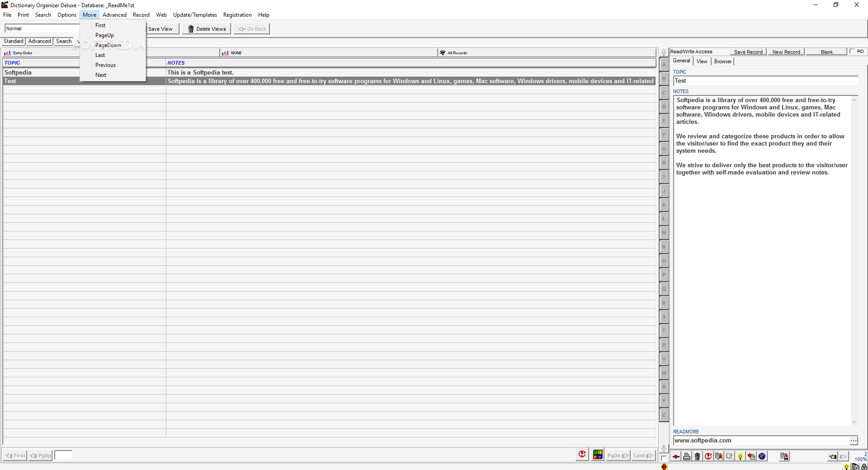Click the Blank button
The image size is (868, 470).
tap(827, 52)
